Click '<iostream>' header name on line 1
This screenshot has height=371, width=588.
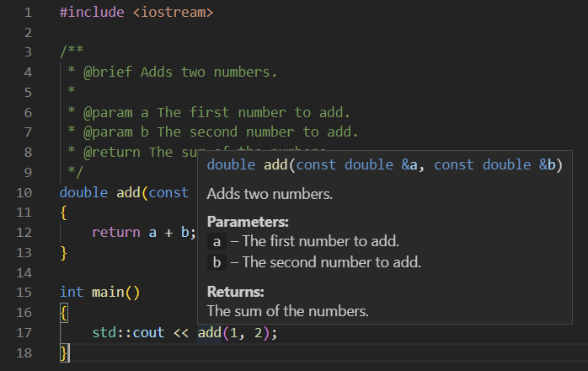(173, 13)
